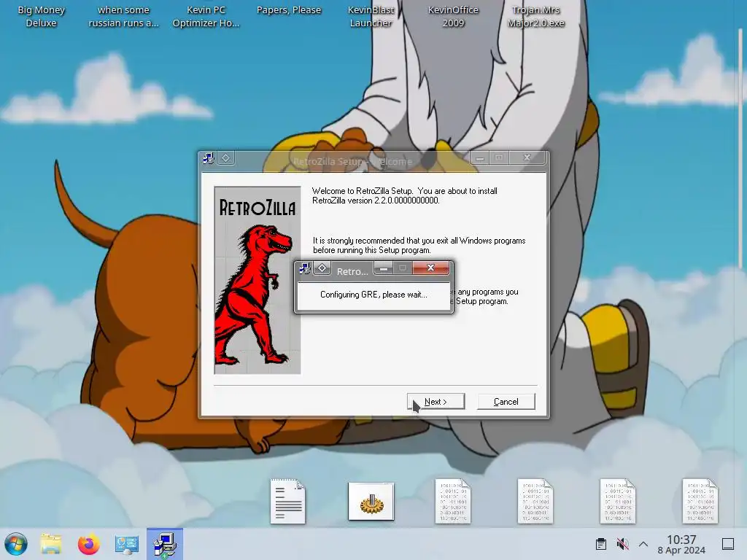The height and width of the screenshot is (560, 747).
Task: Select the gear executable desktop file icon
Action: point(371,502)
